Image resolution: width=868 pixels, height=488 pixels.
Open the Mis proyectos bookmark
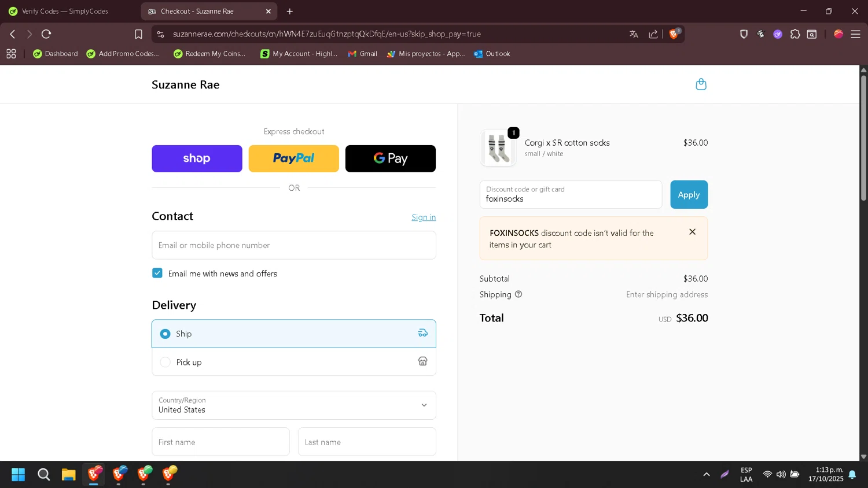pos(426,54)
